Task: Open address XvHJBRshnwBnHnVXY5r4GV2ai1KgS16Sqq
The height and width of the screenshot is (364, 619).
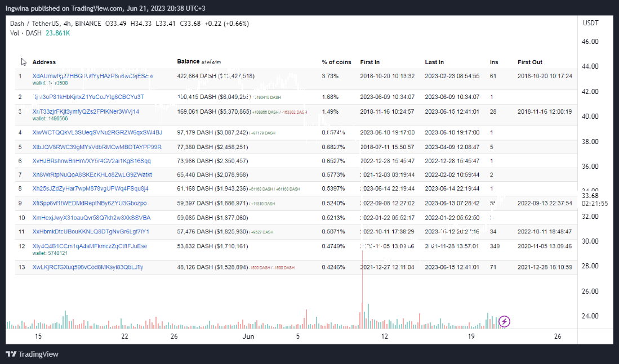Action: [x=92, y=161]
